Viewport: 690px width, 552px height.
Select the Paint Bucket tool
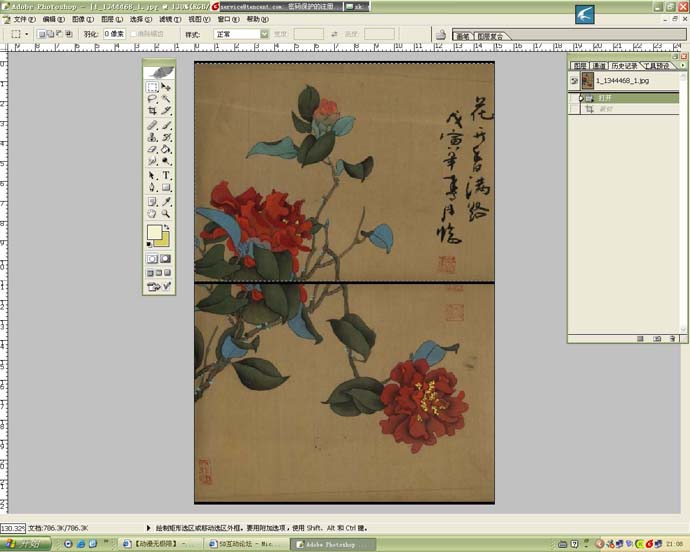tap(166, 149)
